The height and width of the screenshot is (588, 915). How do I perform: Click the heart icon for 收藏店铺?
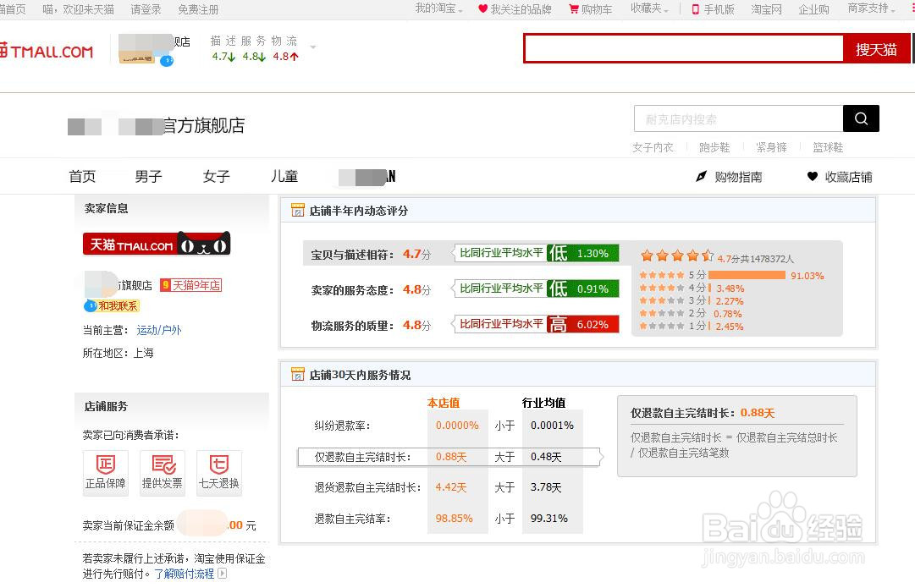pyautogui.click(x=813, y=176)
